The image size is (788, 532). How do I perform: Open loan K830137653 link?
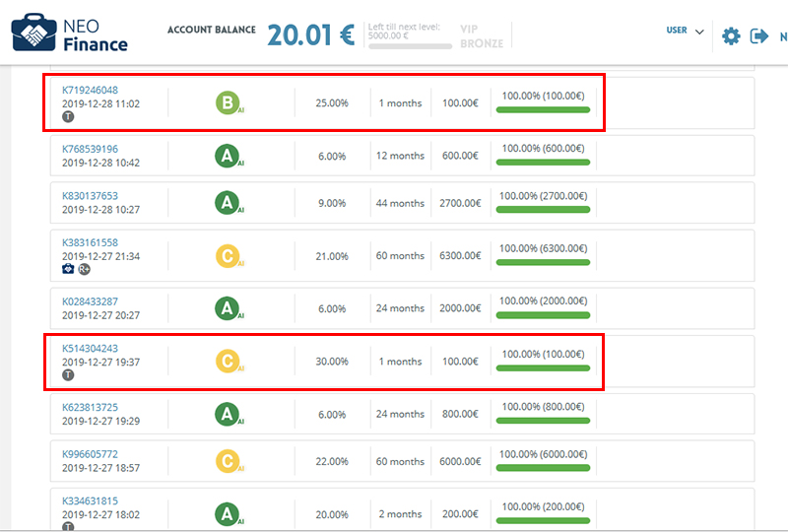[90, 196]
